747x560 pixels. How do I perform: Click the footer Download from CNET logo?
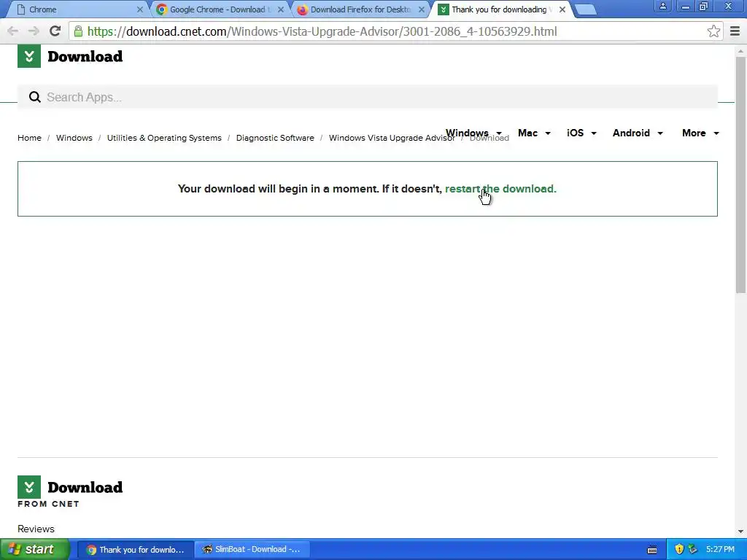[x=70, y=492]
